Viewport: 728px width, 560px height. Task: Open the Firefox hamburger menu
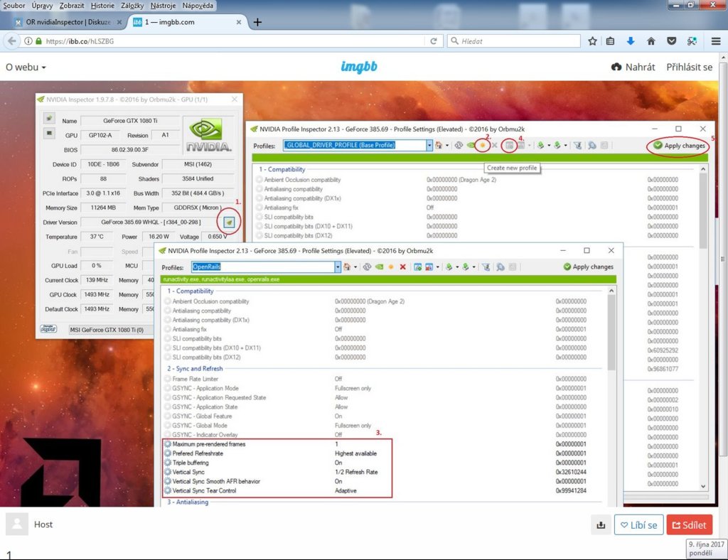716,41
